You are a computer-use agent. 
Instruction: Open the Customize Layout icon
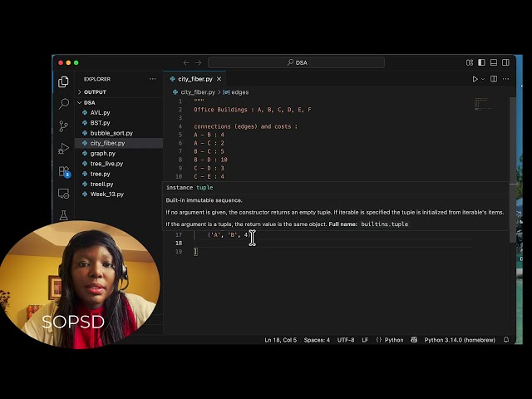click(470, 62)
